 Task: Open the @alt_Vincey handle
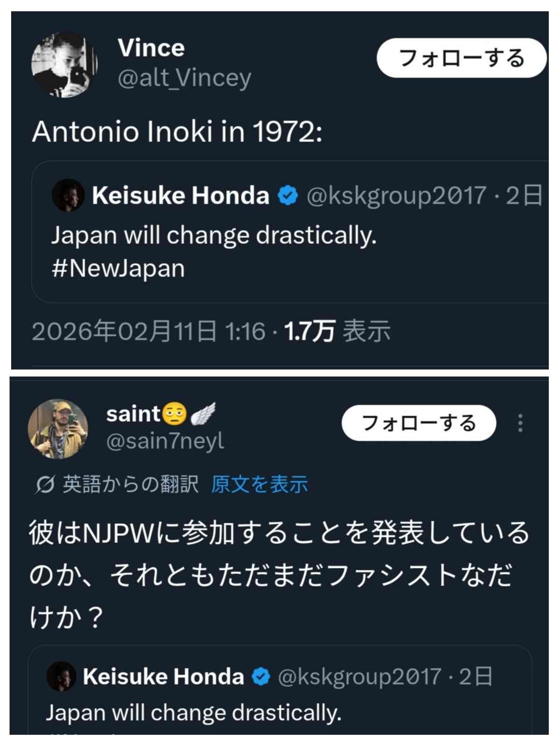pyautogui.click(x=184, y=78)
